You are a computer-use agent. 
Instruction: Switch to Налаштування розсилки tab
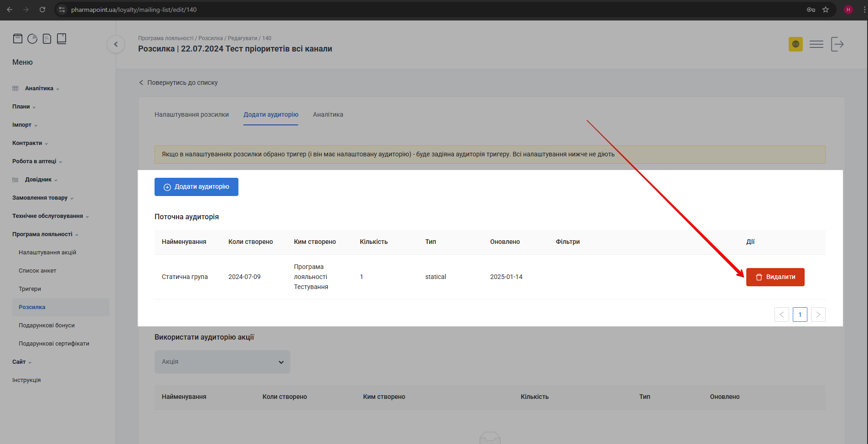(191, 114)
